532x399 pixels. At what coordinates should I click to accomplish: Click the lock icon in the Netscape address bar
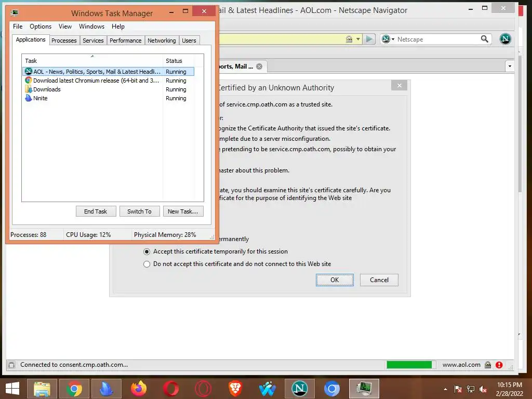pos(349,39)
